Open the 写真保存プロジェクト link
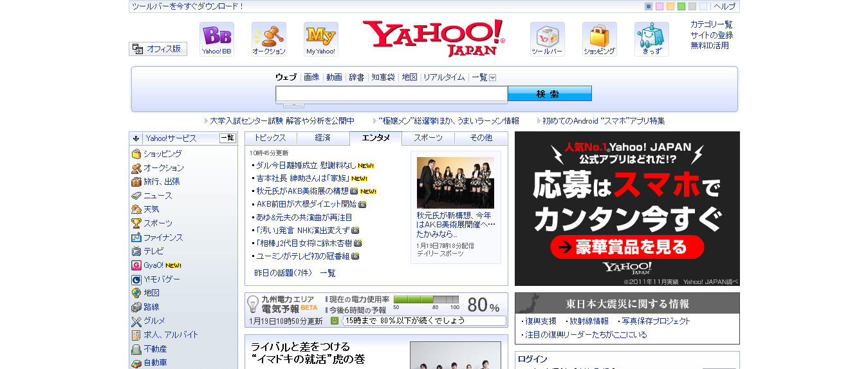Viewport: 868px width, 369px height. [656, 321]
